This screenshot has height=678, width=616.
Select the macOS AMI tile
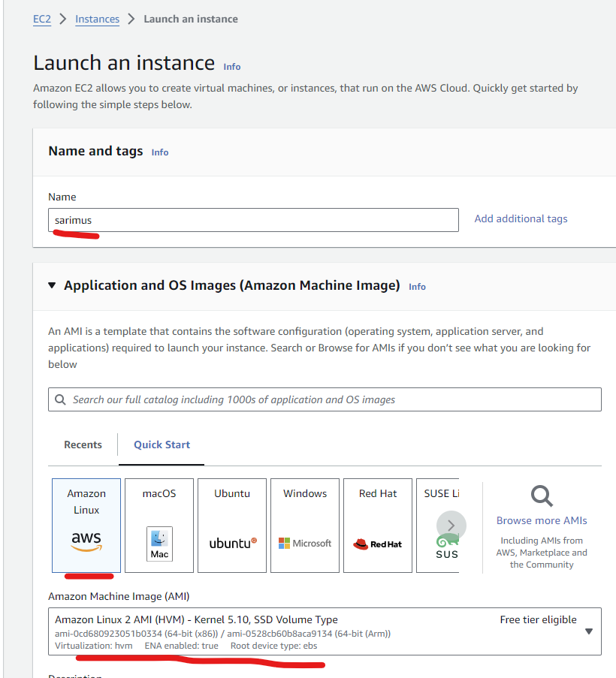(x=159, y=526)
